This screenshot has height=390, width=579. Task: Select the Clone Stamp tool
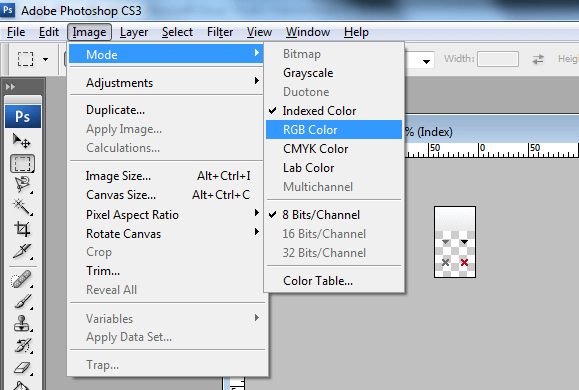tap(22, 324)
